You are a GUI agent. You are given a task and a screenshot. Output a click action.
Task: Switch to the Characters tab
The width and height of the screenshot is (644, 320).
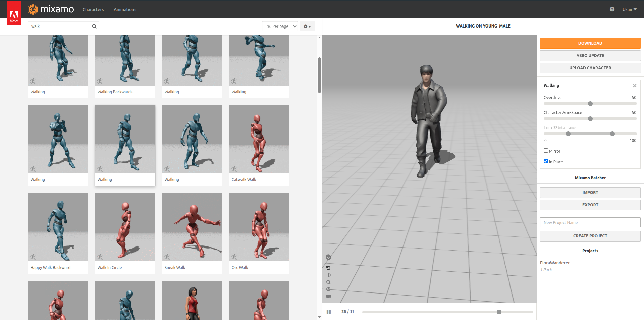(x=93, y=9)
